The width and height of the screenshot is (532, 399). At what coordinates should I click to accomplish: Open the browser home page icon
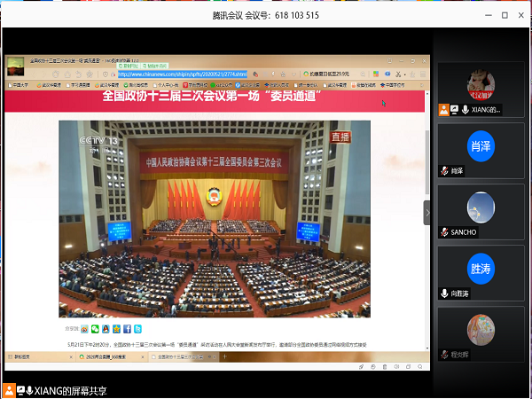pyautogui.click(x=67, y=74)
